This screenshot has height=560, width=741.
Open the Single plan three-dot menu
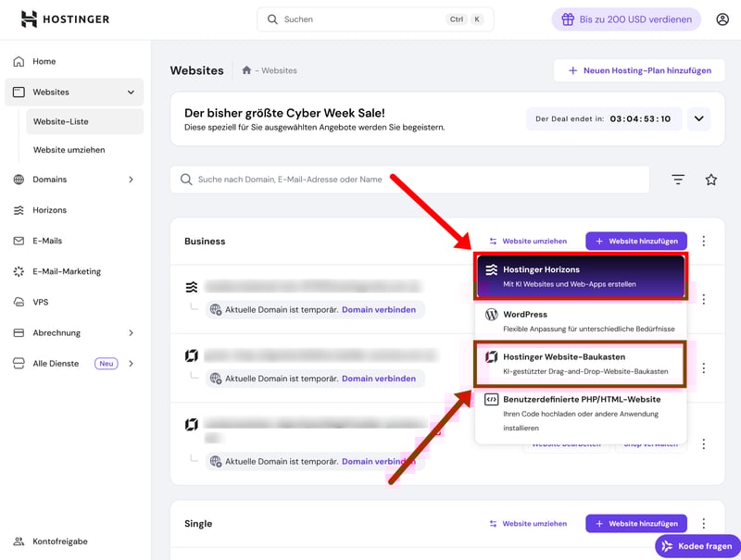tap(703, 524)
